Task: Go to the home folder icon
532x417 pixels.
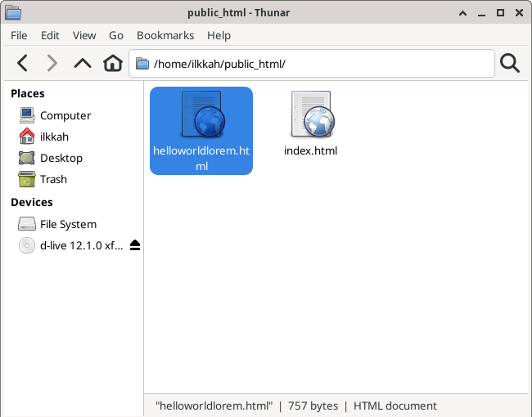Action: point(112,64)
